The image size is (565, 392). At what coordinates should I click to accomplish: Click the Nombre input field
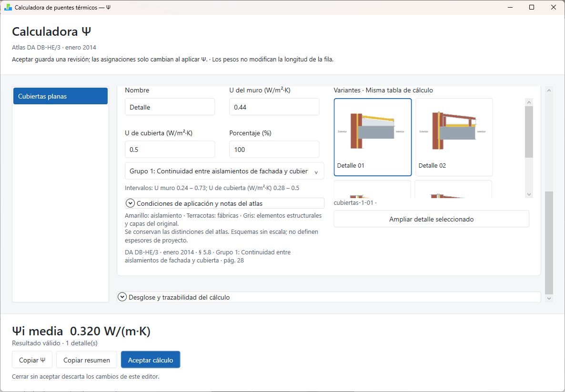(x=170, y=107)
